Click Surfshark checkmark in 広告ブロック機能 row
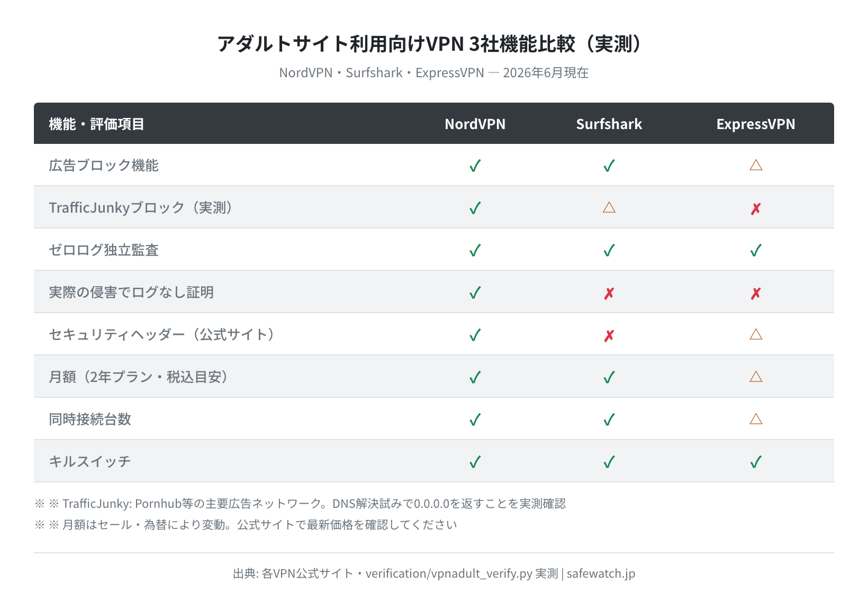This screenshot has height=602, width=868. 609,166
